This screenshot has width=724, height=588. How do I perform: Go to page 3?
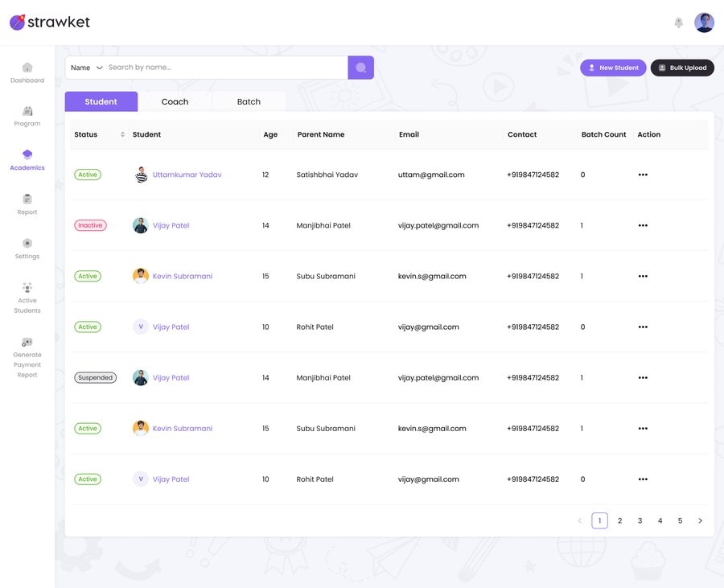(x=640, y=520)
